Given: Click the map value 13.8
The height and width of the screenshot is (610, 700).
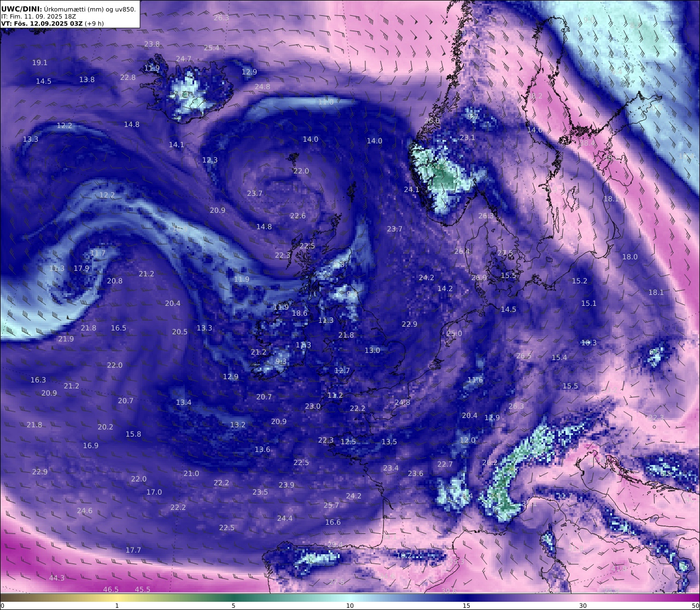Looking at the screenshot, I should coord(86,80).
